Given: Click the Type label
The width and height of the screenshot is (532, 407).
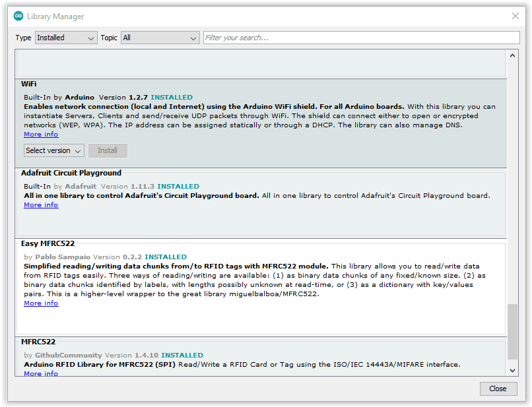Looking at the screenshot, I should (23, 38).
